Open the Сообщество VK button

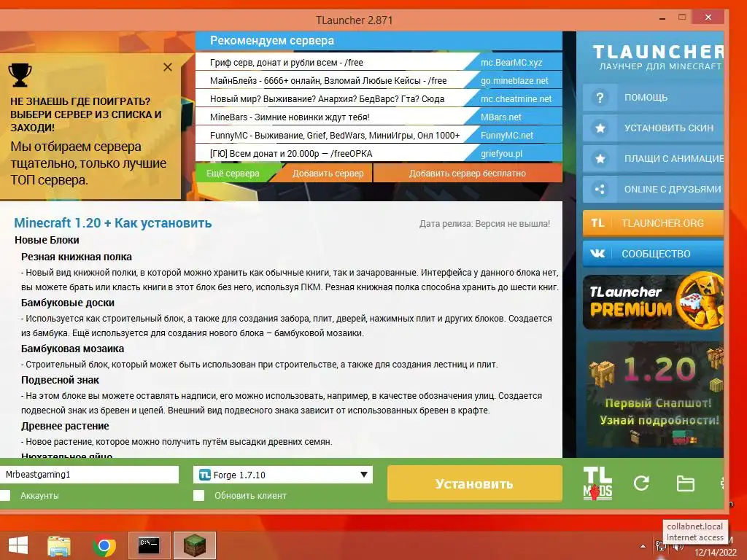(x=653, y=253)
